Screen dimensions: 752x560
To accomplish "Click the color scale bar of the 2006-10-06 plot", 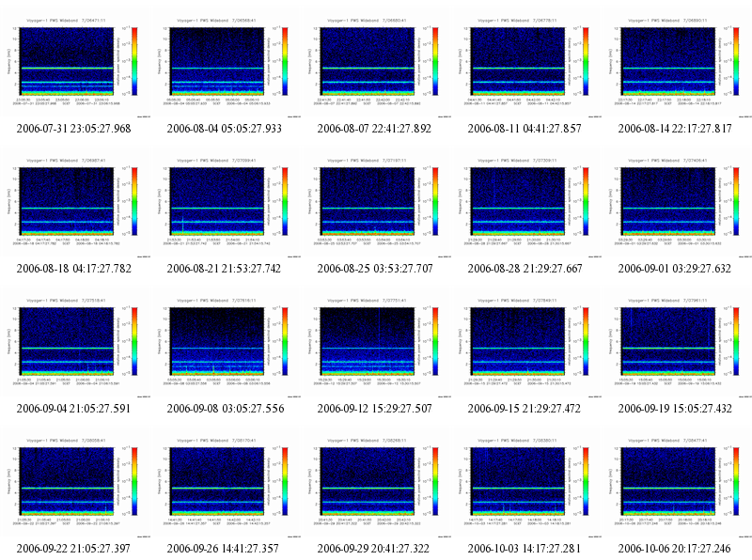I will (736, 481).
